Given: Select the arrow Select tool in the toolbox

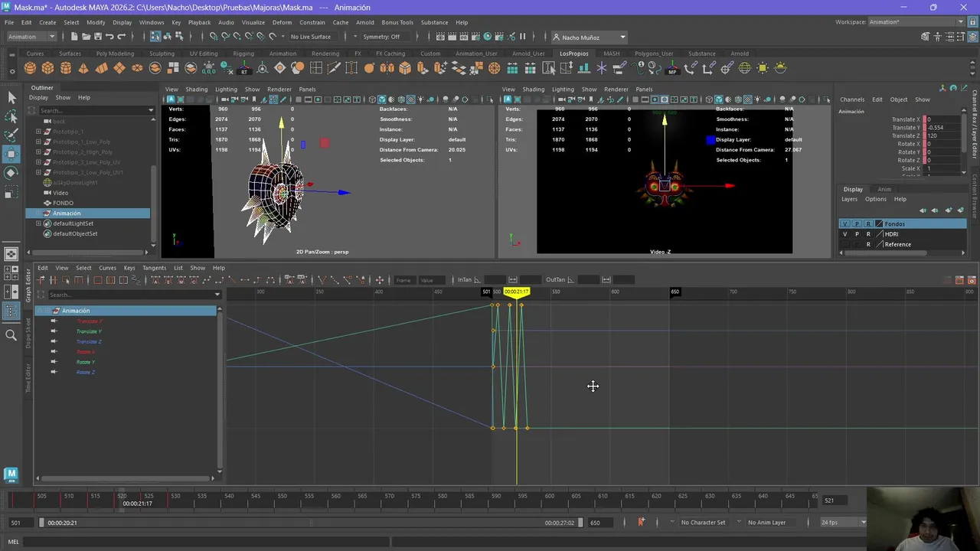Looking at the screenshot, I should [11, 97].
